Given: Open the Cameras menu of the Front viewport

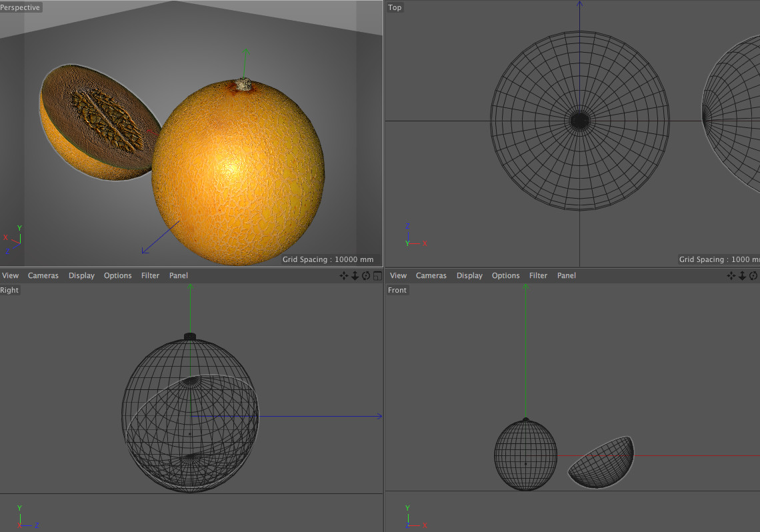Looking at the screenshot, I should 431,275.
